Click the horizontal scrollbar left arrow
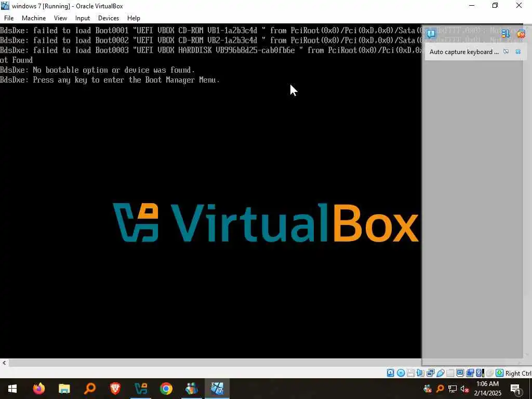 [x=4, y=363]
